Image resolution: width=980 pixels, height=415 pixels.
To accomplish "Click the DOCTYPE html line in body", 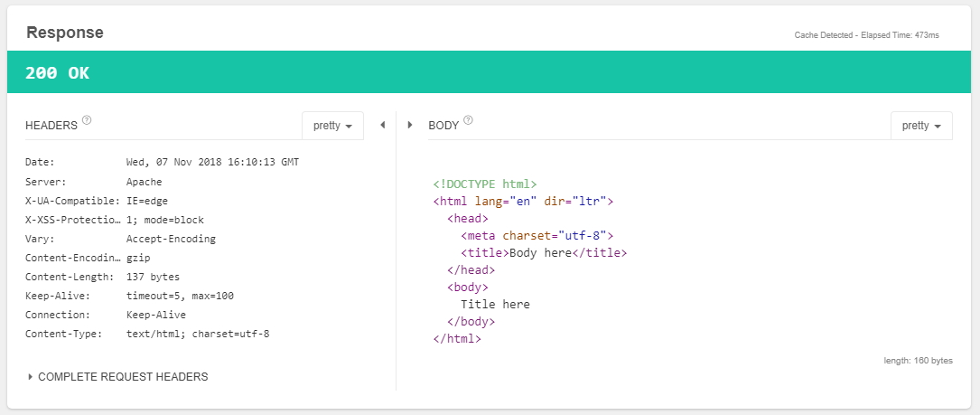I will [x=485, y=184].
